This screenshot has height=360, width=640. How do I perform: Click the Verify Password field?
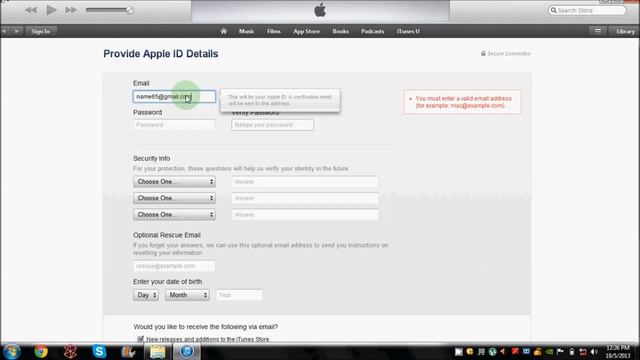tap(273, 125)
